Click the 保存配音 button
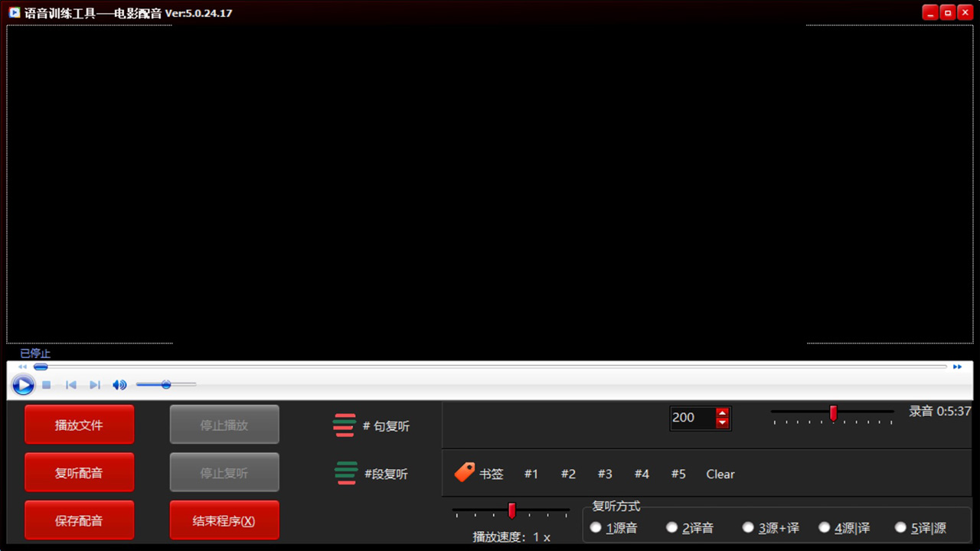 click(x=79, y=520)
